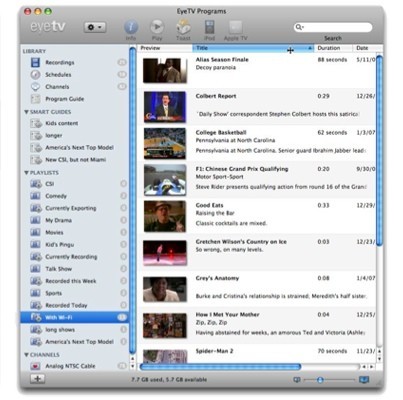Viewport: 403px width, 400px height.
Task: Sort by the Title column header
Action: coord(253,48)
